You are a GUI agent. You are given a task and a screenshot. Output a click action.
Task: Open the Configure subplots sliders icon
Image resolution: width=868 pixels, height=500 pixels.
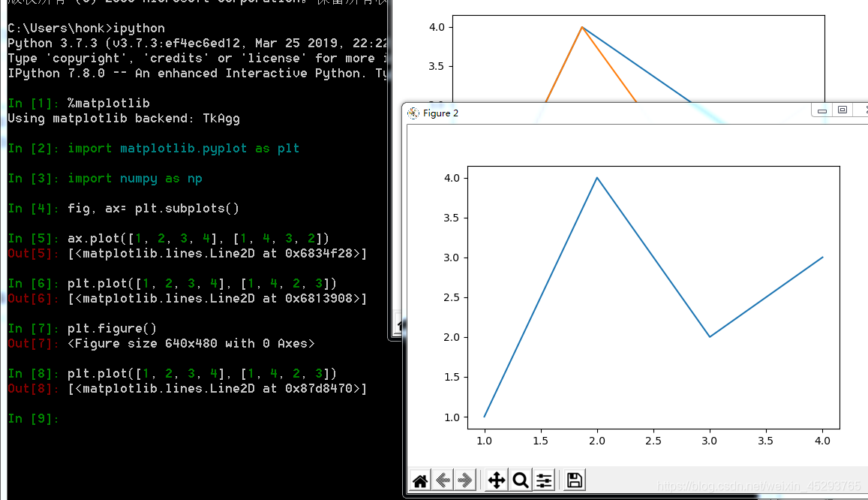pyautogui.click(x=544, y=480)
